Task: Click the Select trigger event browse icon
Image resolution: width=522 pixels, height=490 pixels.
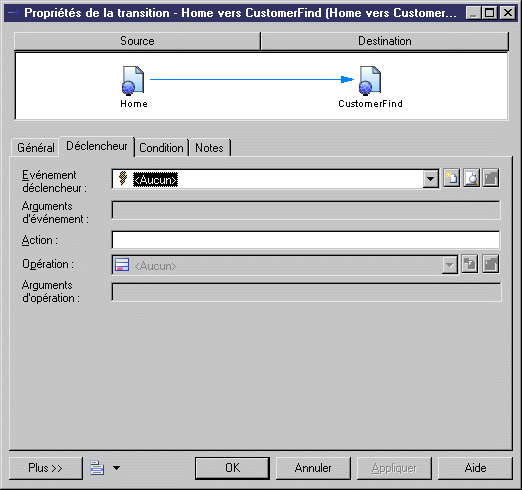Action: click(471, 178)
